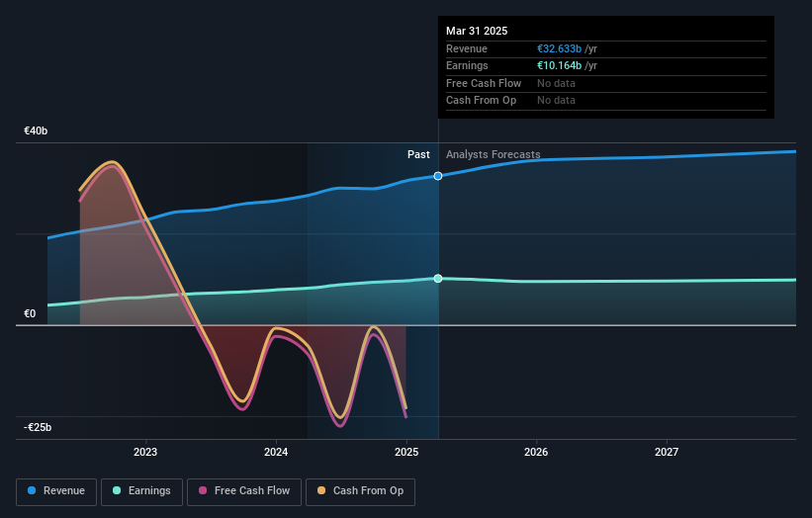Click the €40b y-axis label

36,130
